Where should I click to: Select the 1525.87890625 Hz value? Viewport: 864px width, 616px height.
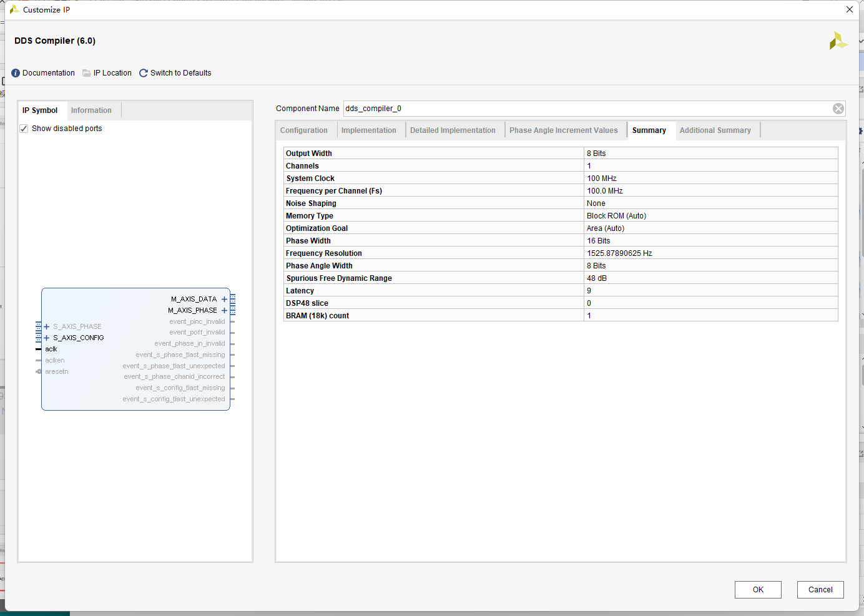tap(619, 253)
